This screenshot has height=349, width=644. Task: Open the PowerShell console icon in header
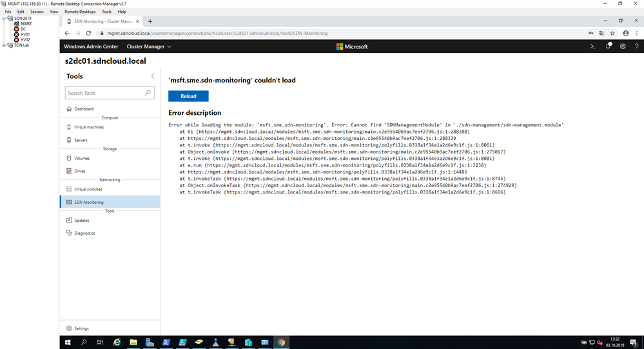click(593, 46)
